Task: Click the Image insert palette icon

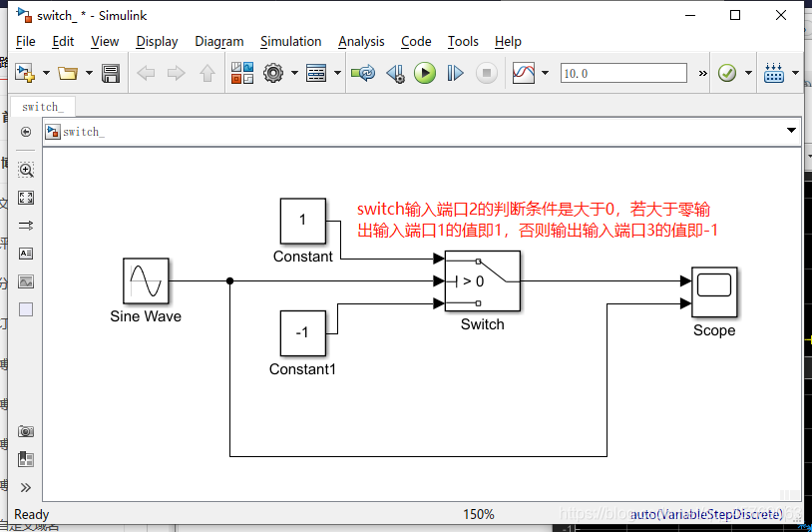Action: point(26,281)
